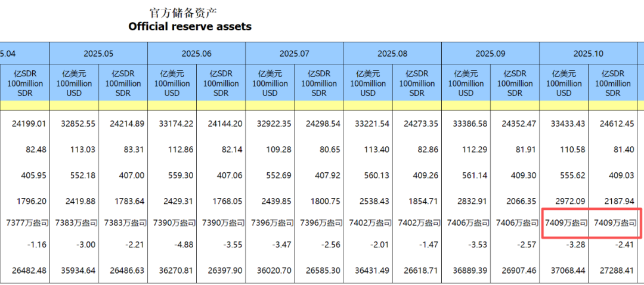Select the 109.28 cell
This screenshot has height=285, width=644.
click(279, 149)
